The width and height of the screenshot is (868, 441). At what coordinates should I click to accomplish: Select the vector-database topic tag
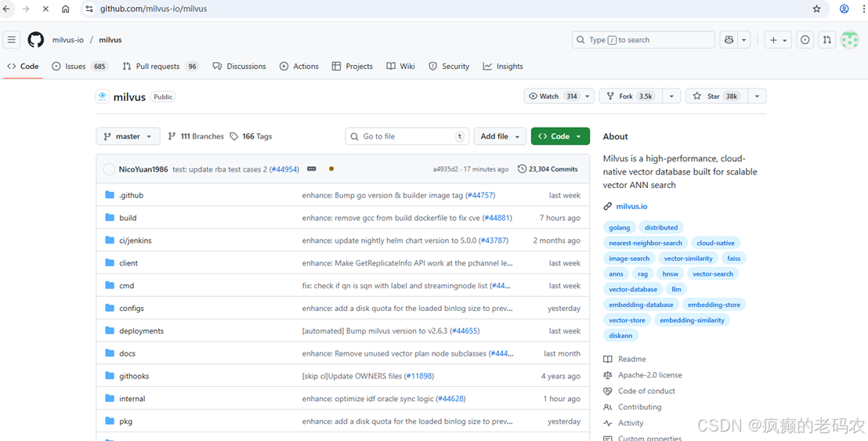click(x=633, y=289)
